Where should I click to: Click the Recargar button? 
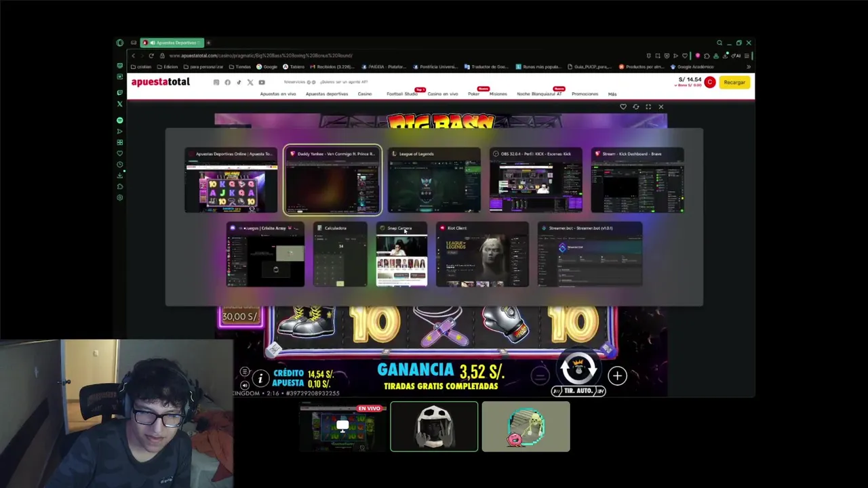tap(734, 83)
